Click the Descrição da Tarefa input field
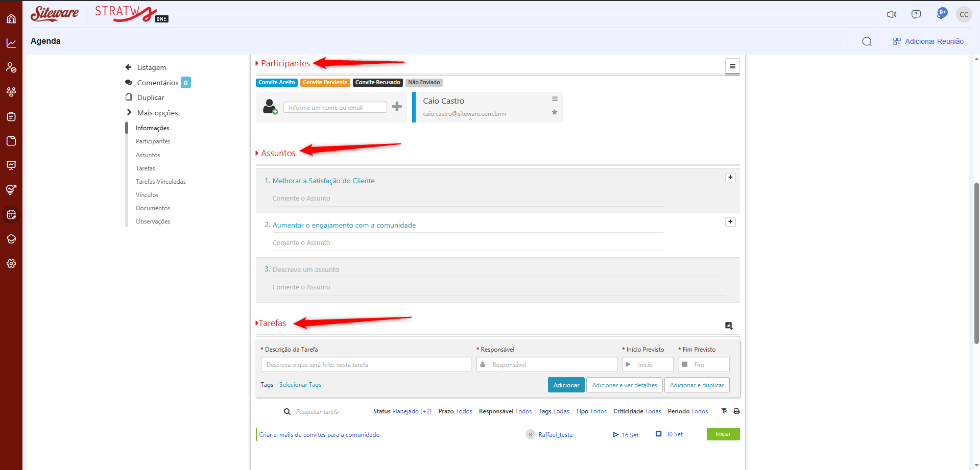This screenshot has height=470, width=980. coord(366,365)
